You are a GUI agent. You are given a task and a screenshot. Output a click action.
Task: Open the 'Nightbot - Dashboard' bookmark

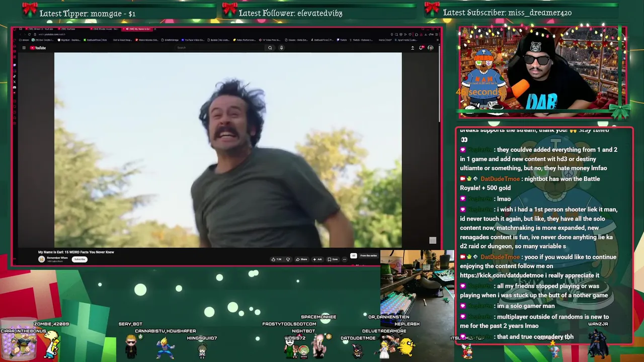[69, 40]
